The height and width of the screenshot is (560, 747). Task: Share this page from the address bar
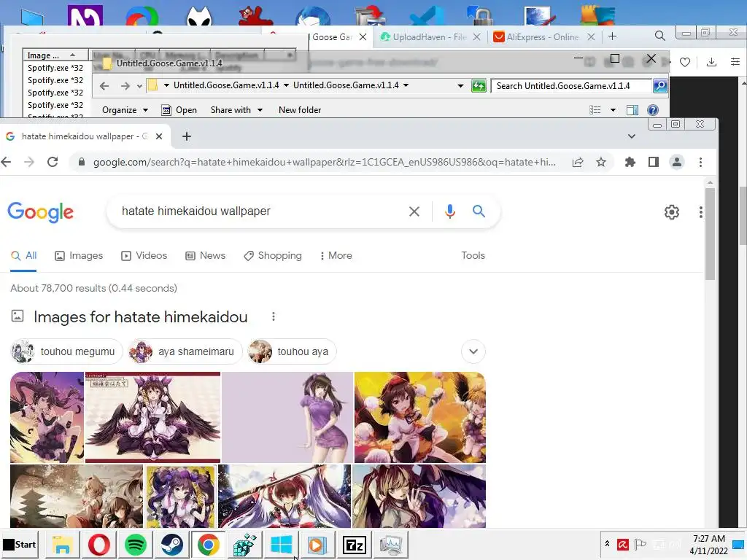pyautogui.click(x=578, y=163)
